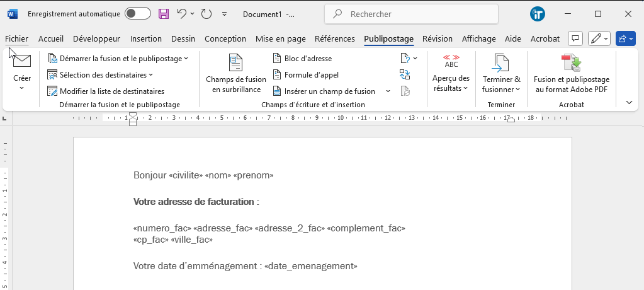
Task: Click the Undo arrow icon
Action: click(x=182, y=14)
